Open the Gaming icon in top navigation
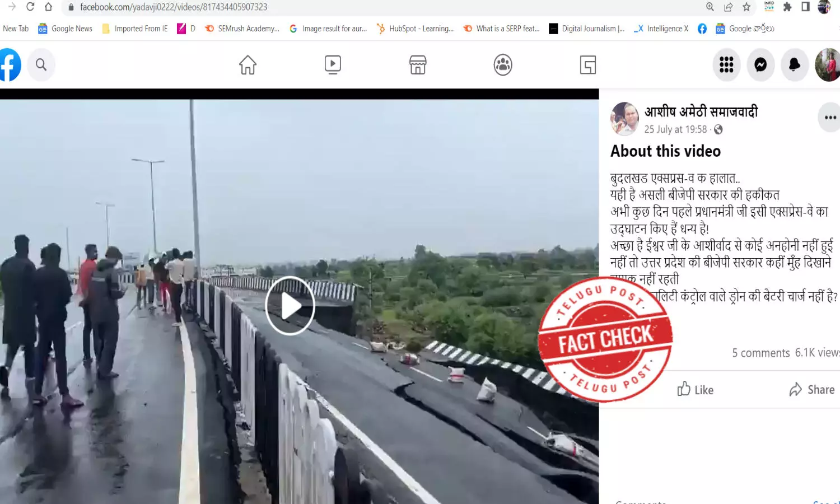 tap(588, 65)
